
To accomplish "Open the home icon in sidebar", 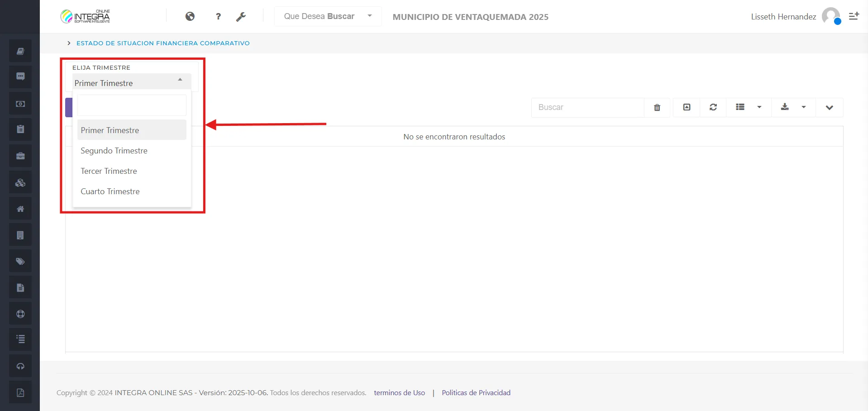I will coord(20,209).
